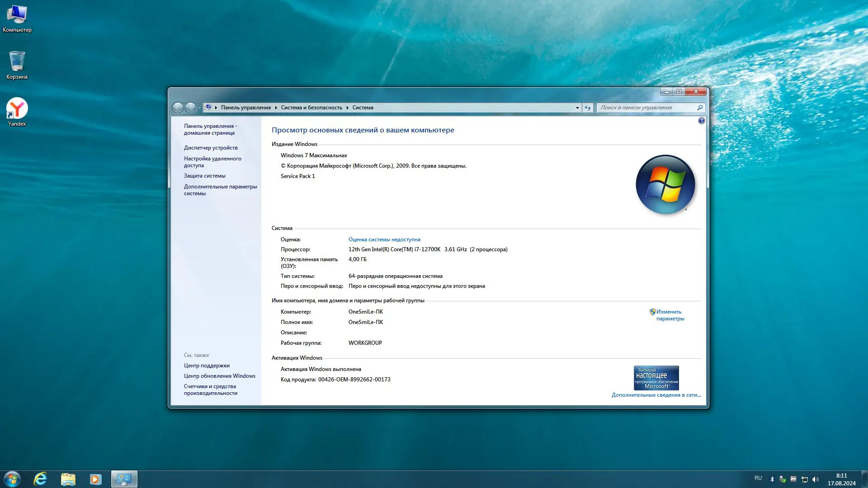Open the Windows Explorer taskbar icon
868x488 pixels.
click(68, 479)
